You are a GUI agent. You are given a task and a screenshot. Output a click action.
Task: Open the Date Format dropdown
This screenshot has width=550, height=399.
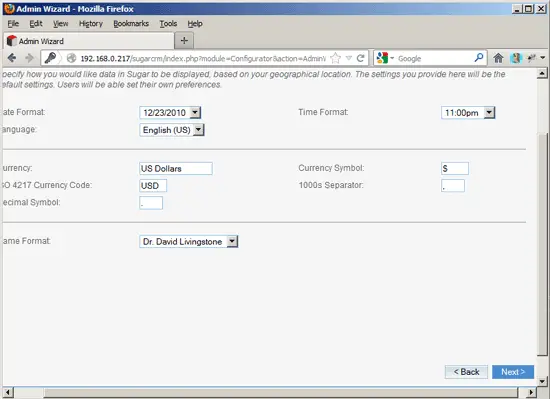pyautogui.click(x=170, y=113)
